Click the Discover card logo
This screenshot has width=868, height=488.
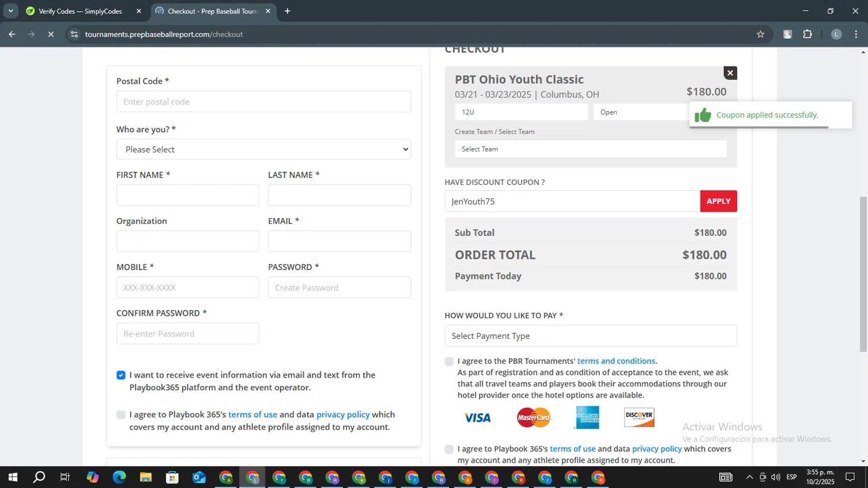click(x=639, y=417)
